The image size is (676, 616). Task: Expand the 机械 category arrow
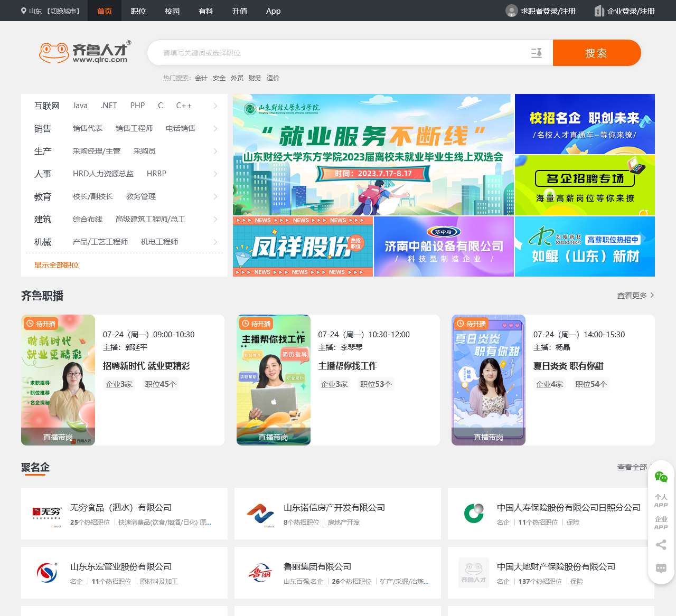coord(215,242)
